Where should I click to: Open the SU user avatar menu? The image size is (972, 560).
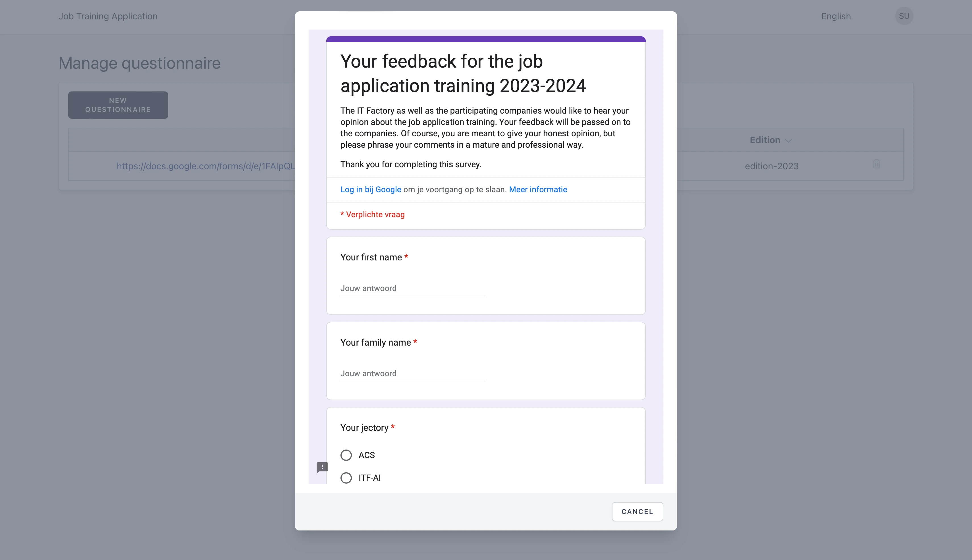[x=904, y=16]
